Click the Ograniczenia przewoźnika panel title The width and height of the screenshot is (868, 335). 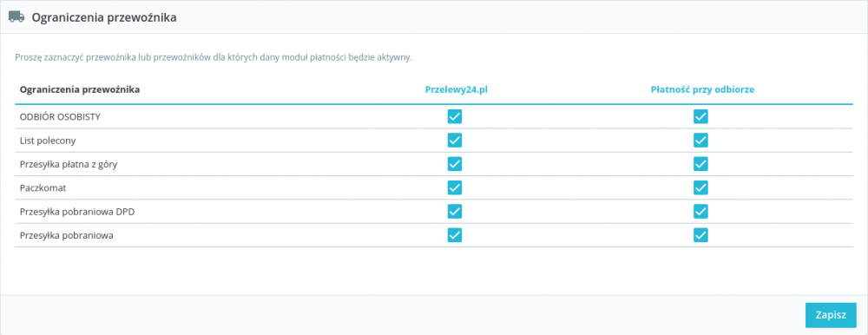(104, 17)
